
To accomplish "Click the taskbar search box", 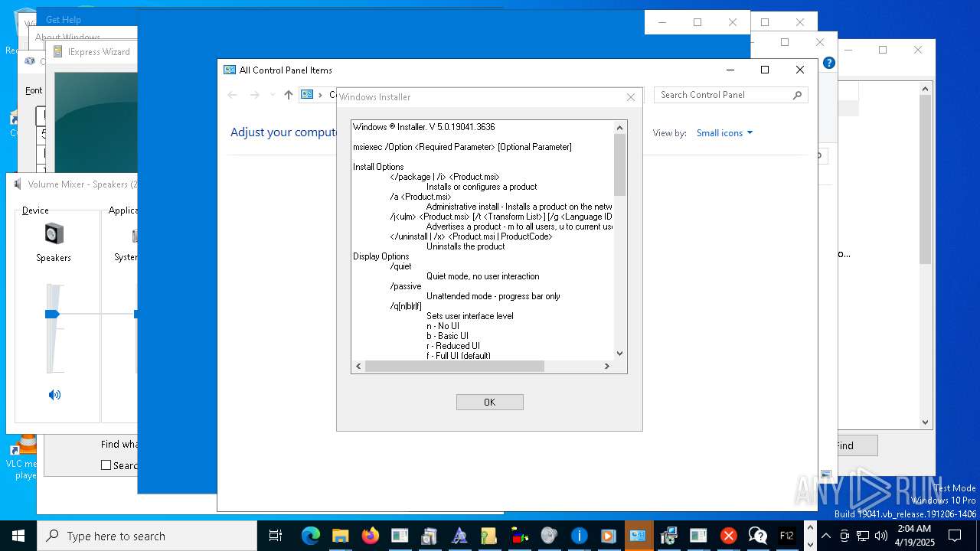I will [x=147, y=536].
